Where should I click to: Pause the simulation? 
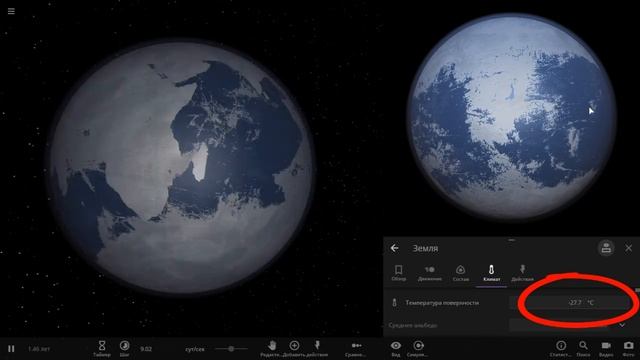(x=11, y=349)
